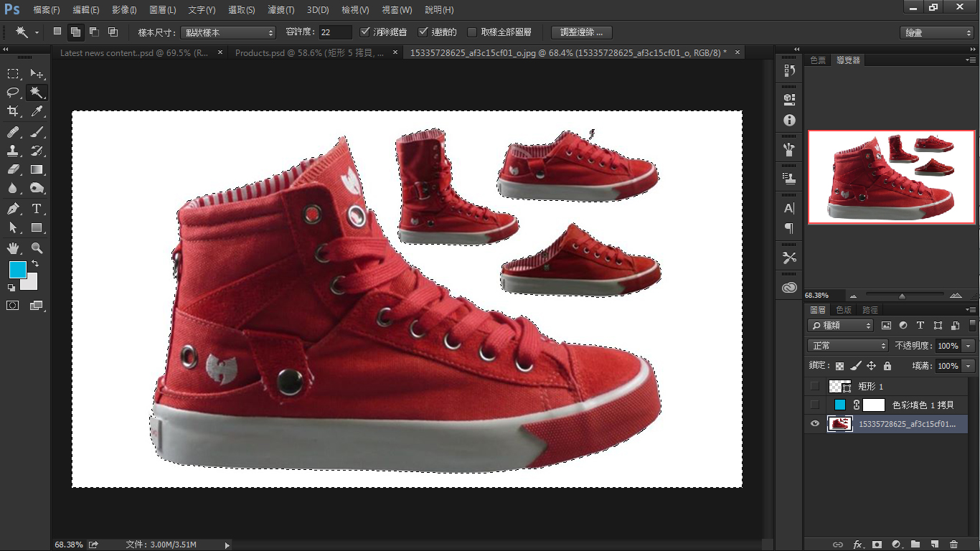Open the blend mode 正常 dropdown
The height and width of the screenshot is (551, 980).
pos(847,346)
